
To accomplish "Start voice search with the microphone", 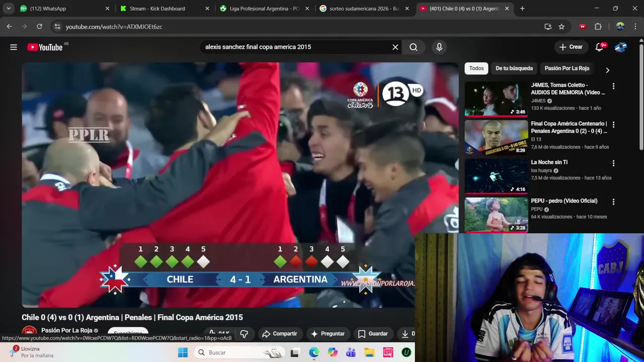I will tap(439, 47).
